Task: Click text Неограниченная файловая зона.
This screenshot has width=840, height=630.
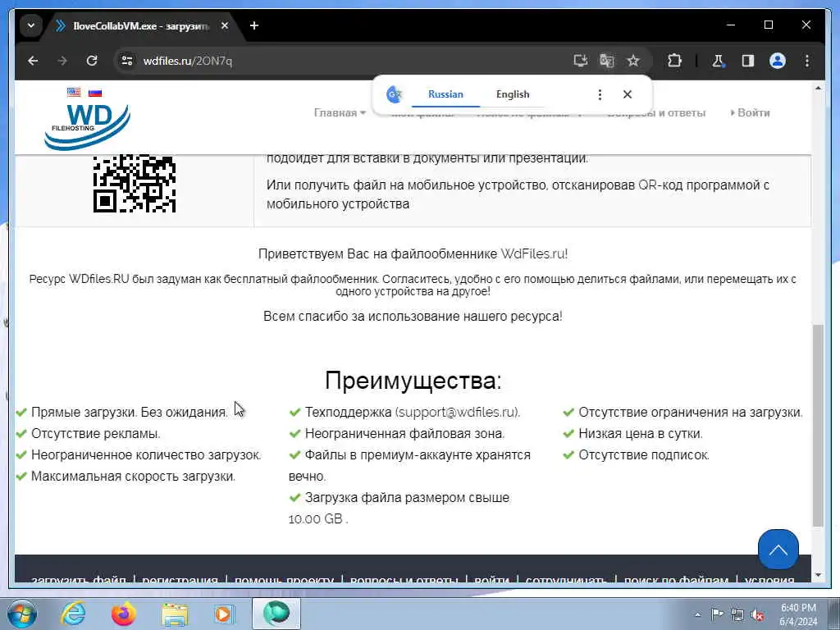Action: coord(404,434)
